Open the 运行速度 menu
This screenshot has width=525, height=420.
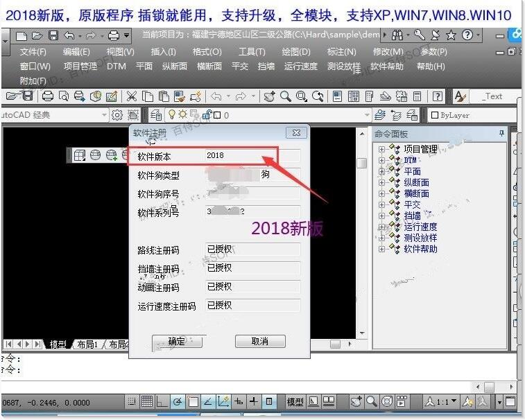[x=301, y=67]
